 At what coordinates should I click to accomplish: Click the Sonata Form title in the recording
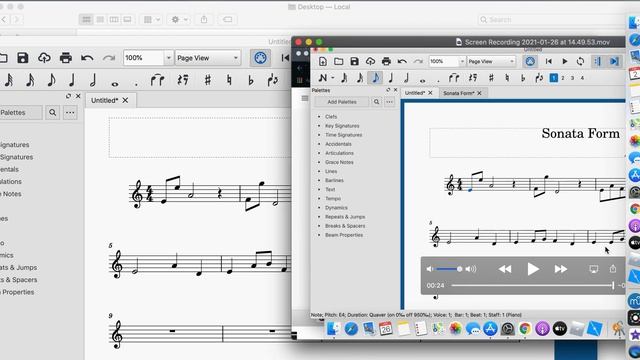click(x=580, y=133)
